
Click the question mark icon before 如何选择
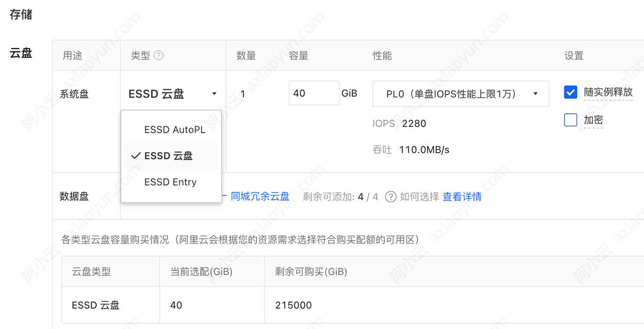coord(391,197)
